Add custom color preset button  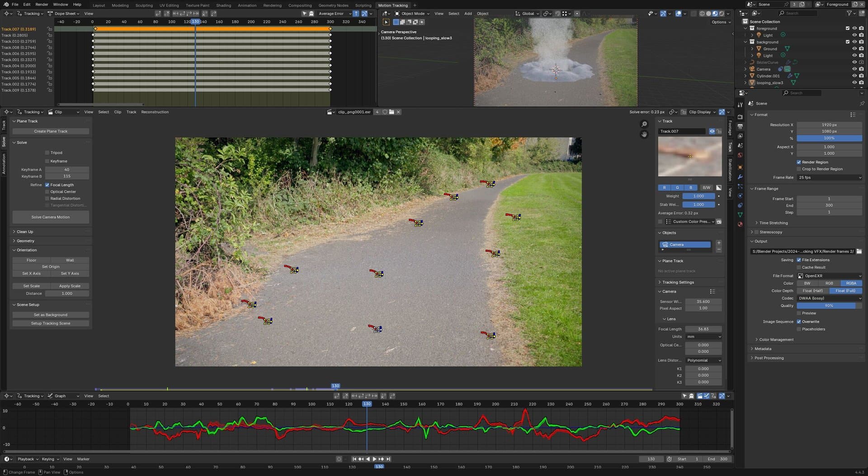pos(719,222)
